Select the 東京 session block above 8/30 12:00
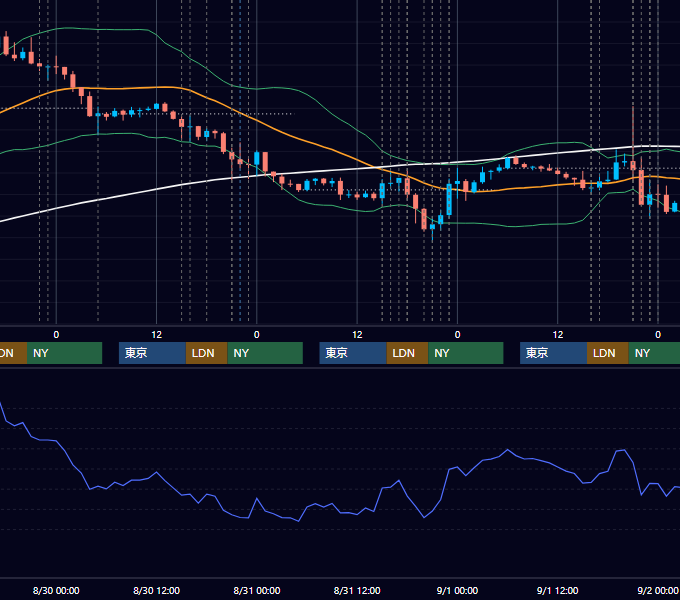The image size is (680, 600). (152, 353)
